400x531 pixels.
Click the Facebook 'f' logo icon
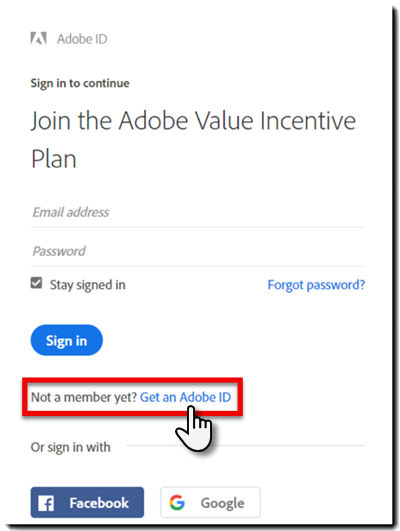46,504
